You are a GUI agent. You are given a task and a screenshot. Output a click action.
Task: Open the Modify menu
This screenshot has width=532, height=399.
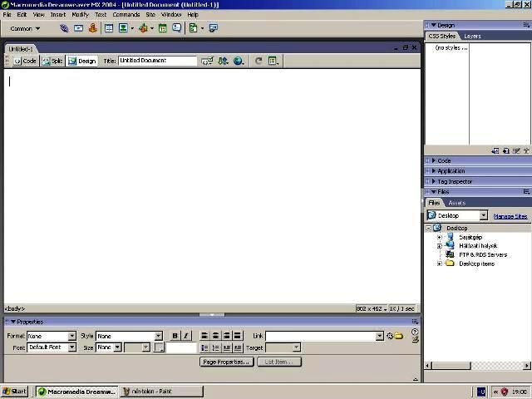[x=80, y=14]
